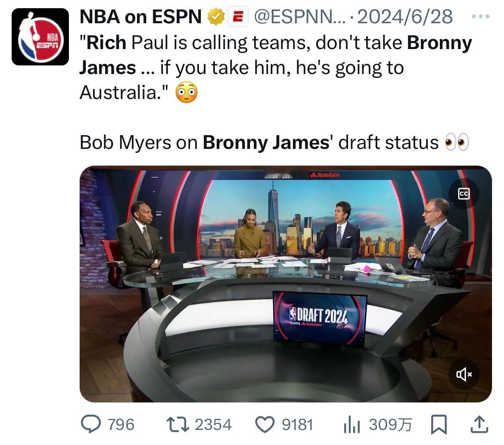This screenshot has height=445, width=504.
Task: Unmute the video sound
Action: [x=464, y=374]
